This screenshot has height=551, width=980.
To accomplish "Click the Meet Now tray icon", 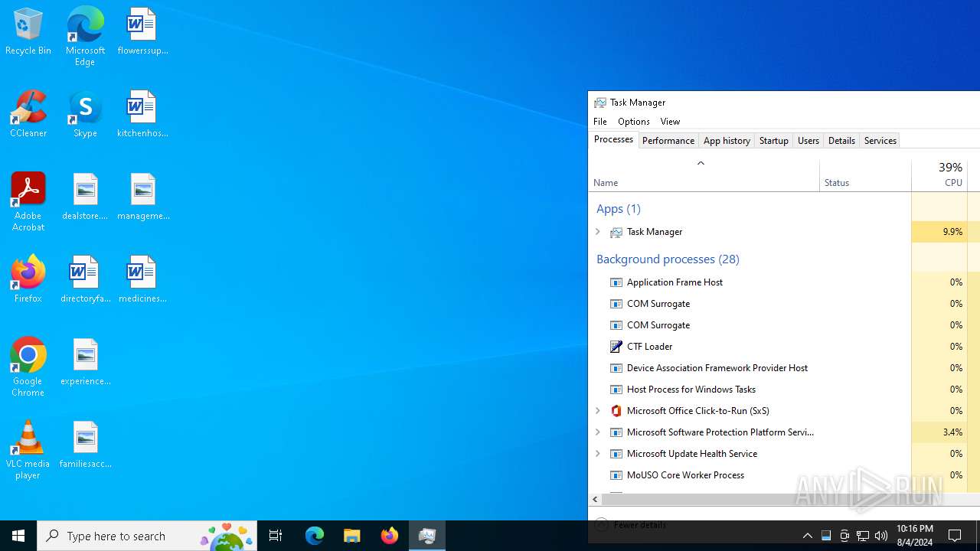I will pos(844,536).
